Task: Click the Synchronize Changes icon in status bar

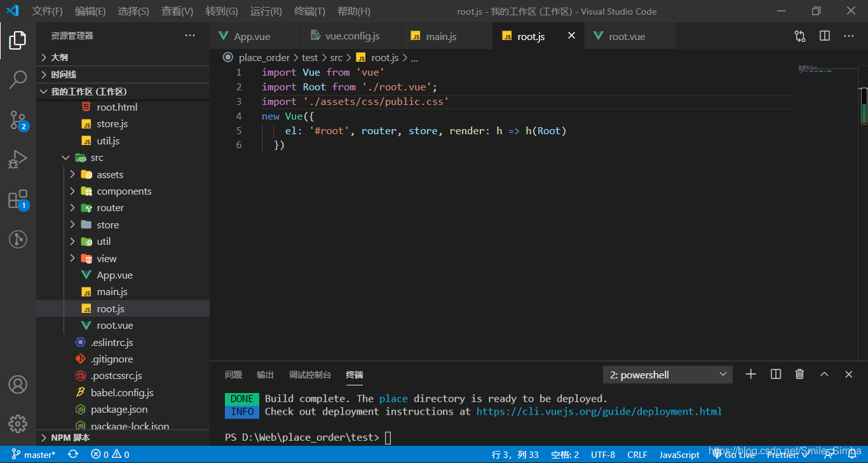Action: coord(73,455)
